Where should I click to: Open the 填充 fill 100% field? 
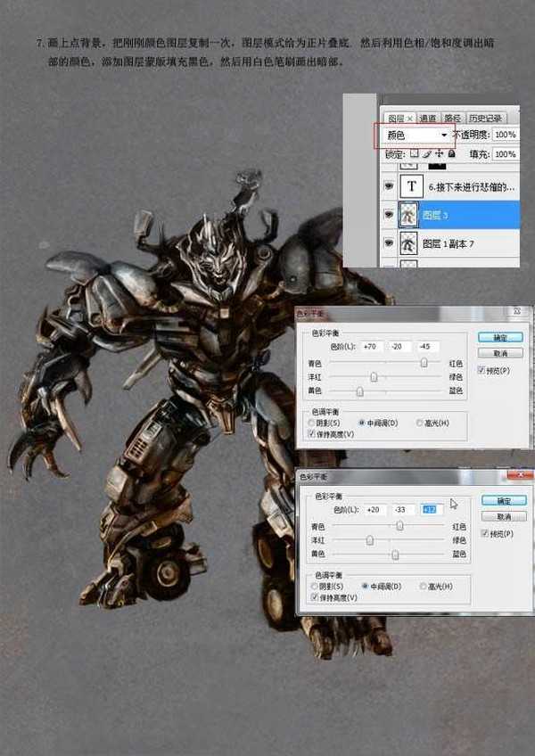[x=504, y=154]
